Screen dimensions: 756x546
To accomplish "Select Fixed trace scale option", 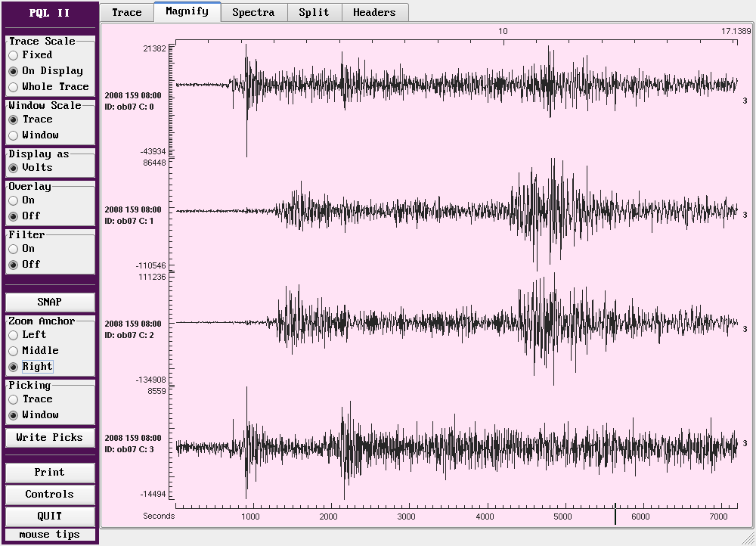I will click(x=14, y=55).
